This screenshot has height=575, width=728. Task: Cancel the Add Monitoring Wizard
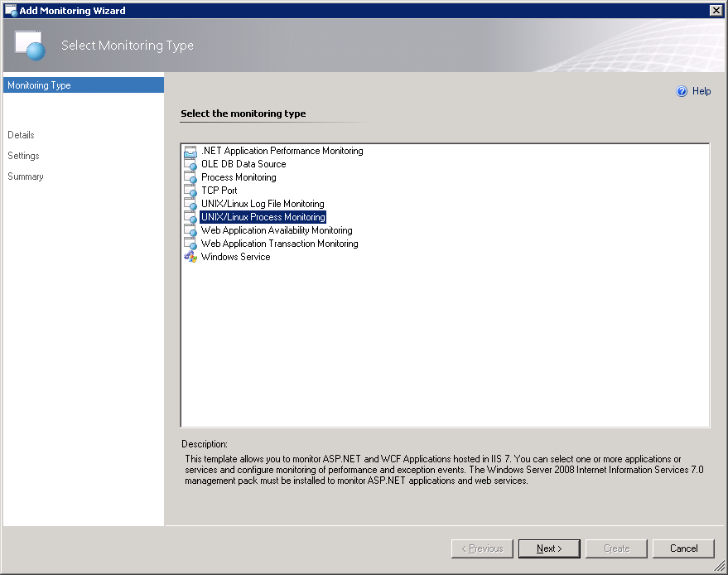pyautogui.click(x=683, y=548)
